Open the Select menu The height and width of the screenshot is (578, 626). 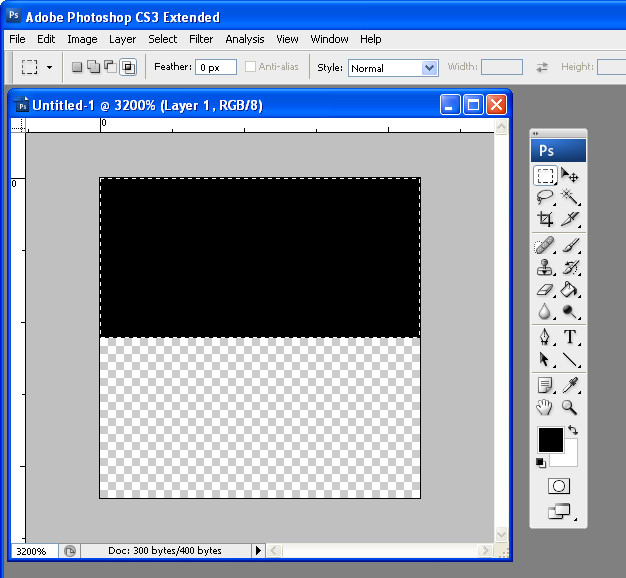click(162, 39)
